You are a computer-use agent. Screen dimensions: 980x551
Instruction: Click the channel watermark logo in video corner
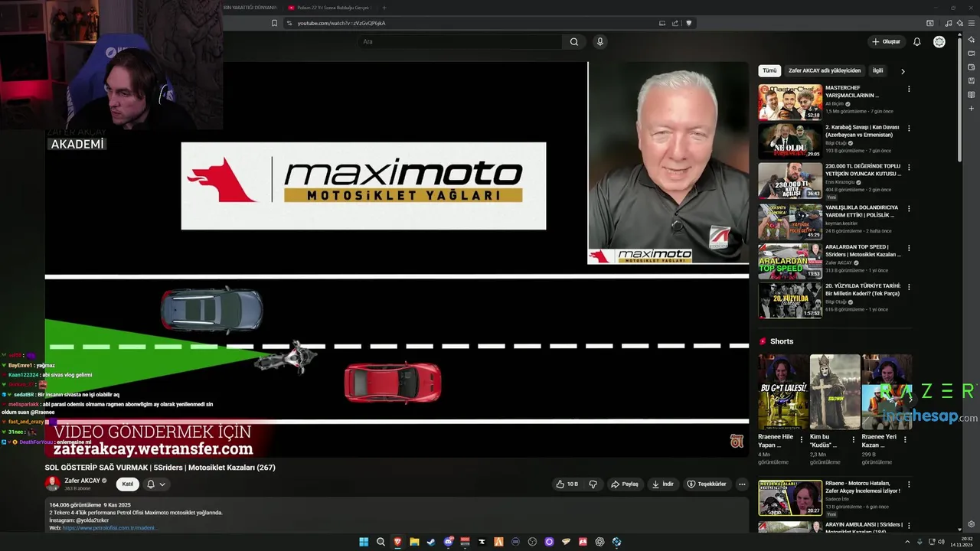tap(737, 441)
